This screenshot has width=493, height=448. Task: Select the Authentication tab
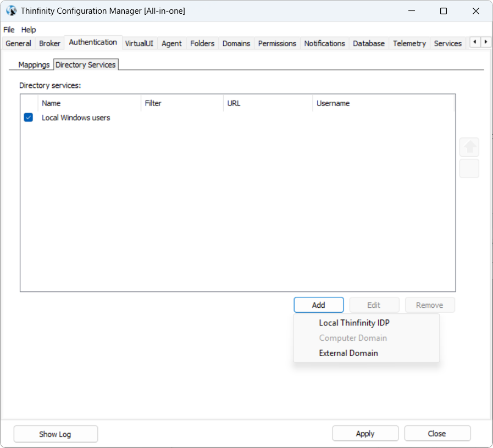click(93, 42)
